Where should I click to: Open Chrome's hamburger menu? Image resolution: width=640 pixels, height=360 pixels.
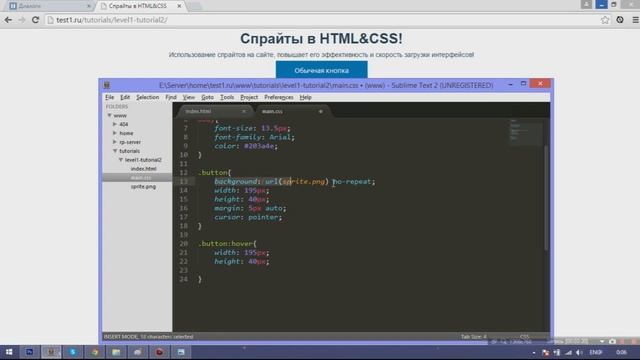point(635,20)
